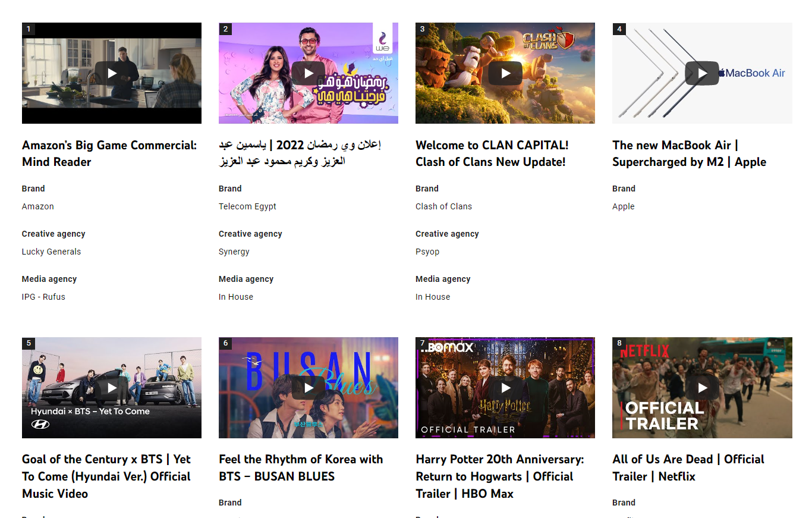Open 'Welcome to CLAN CAPITAL!' title link
This screenshot has width=812, height=518.
point(492,153)
